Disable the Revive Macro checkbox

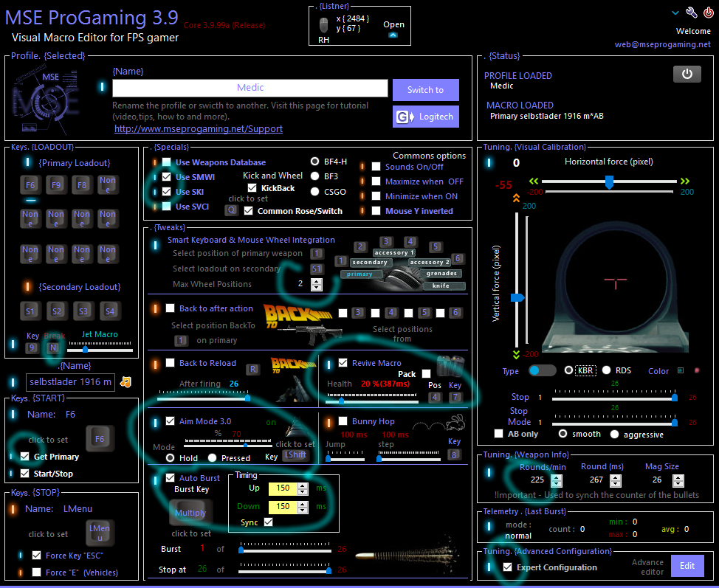pos(343,362)
